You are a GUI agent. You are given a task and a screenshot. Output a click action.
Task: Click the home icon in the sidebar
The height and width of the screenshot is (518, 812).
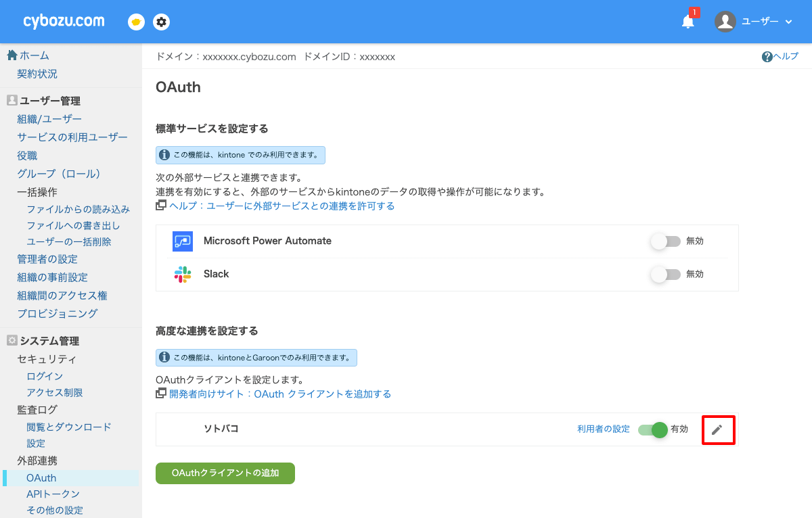point(12,55)
